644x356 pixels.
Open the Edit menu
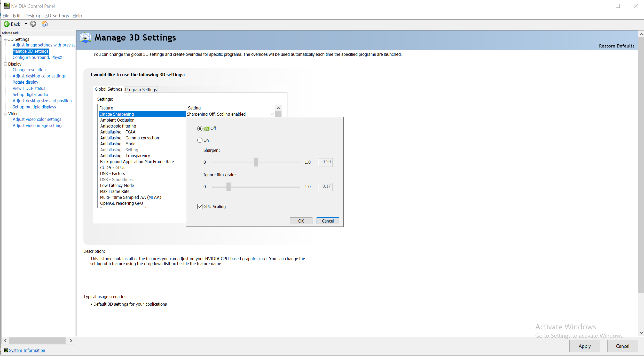[17, 16]
